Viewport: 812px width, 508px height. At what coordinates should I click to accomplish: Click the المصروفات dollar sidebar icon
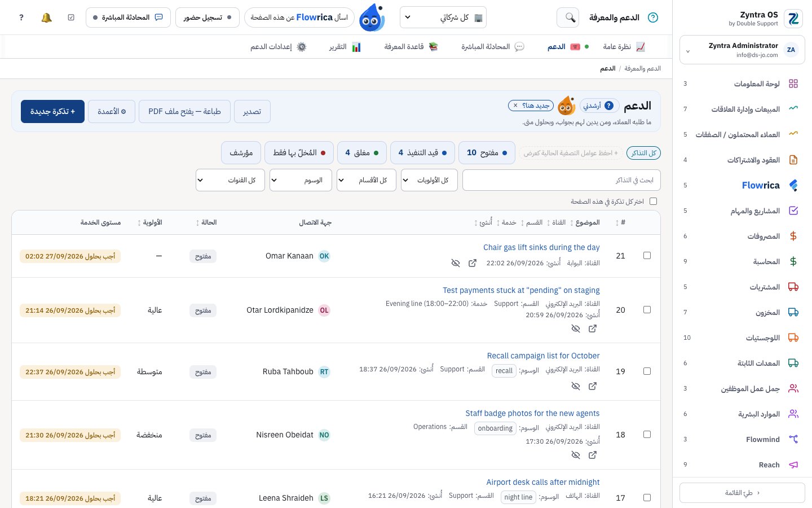(793, 236)
